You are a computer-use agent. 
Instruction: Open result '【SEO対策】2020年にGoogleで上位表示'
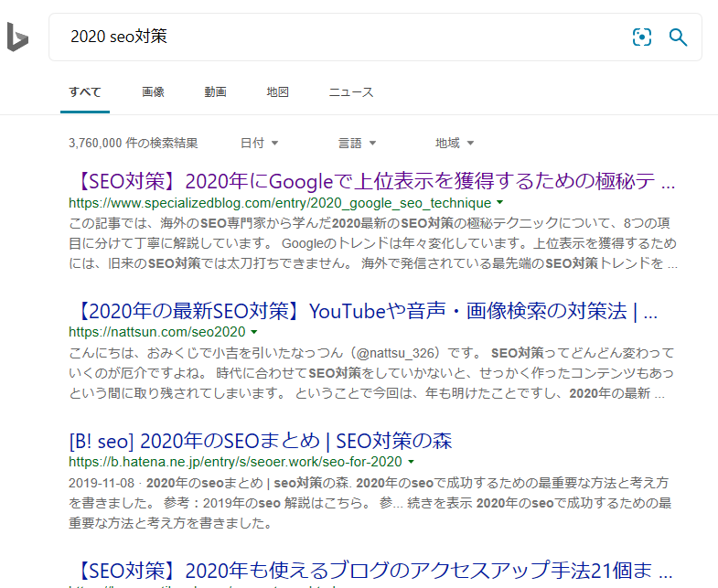[x=372, y=181]
